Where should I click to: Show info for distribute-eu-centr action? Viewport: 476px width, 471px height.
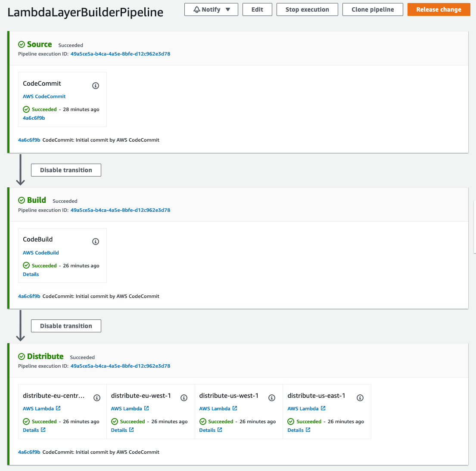pyautogui.click(x=97, y=397)
